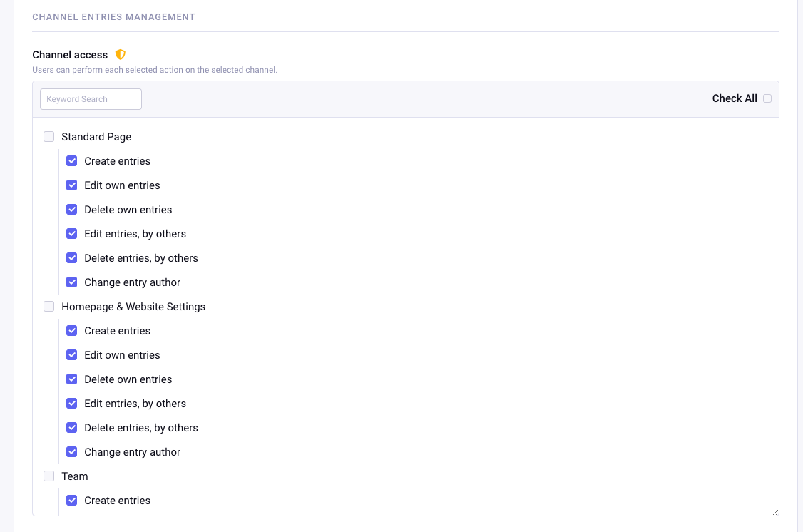This screenshot has width=803, height=532.
Task: Uncheck Create entries under Team
Action: click(72, 500)
